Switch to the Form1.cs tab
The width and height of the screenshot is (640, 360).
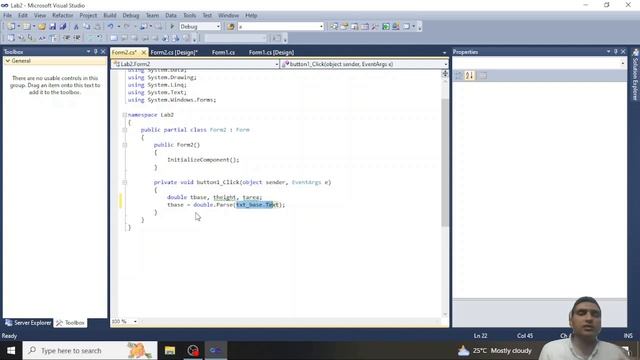click(223, 52)
